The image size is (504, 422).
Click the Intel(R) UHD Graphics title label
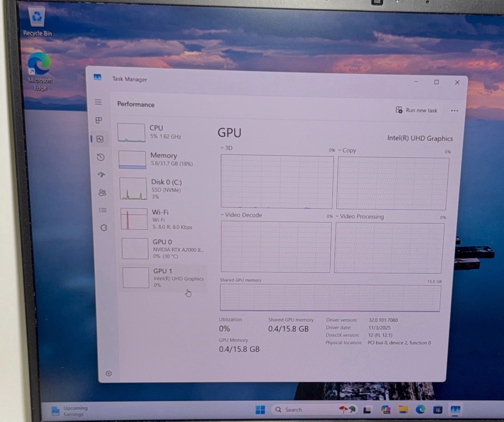point(420,138)
